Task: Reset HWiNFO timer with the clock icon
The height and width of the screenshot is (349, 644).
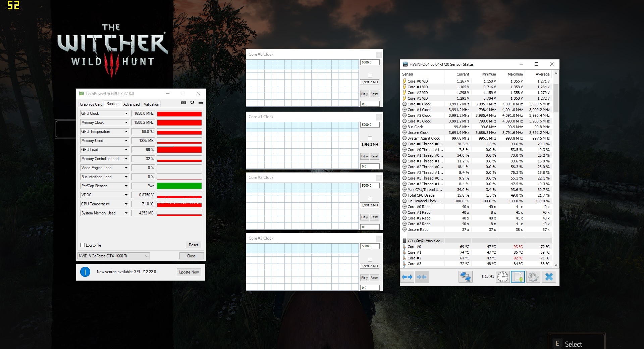Action: 503,277
